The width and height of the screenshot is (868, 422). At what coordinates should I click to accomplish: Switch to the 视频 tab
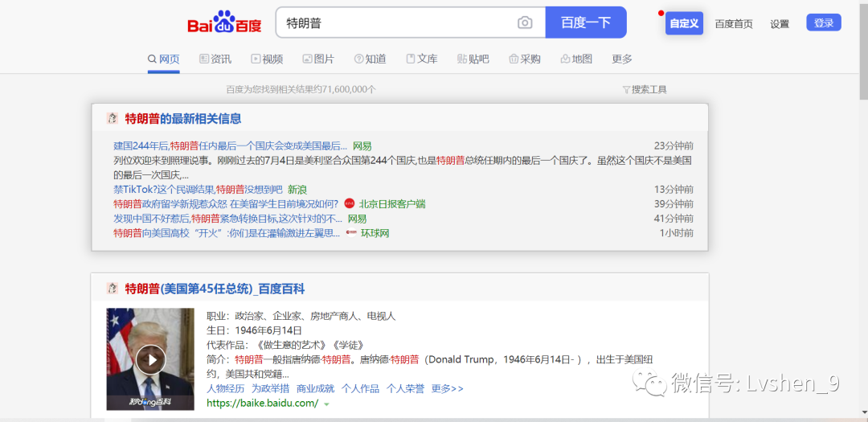pos(267,59)
